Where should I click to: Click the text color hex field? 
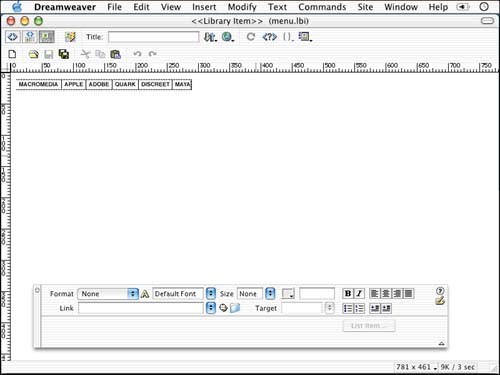point(317,294)
